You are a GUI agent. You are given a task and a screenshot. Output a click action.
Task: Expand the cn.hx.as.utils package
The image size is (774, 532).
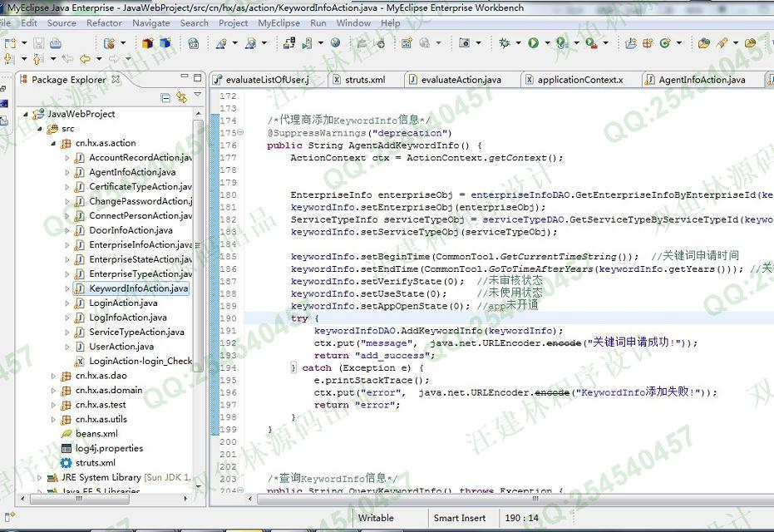point(53,420)
